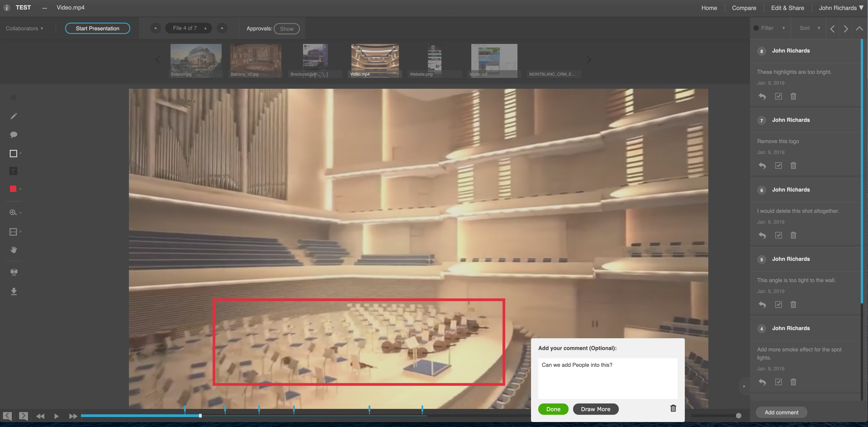Click the print icon in the left toolbar

point(14,272)
